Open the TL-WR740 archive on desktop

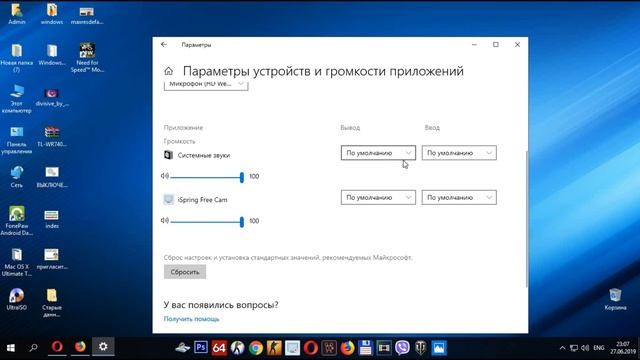click(52, 136)
